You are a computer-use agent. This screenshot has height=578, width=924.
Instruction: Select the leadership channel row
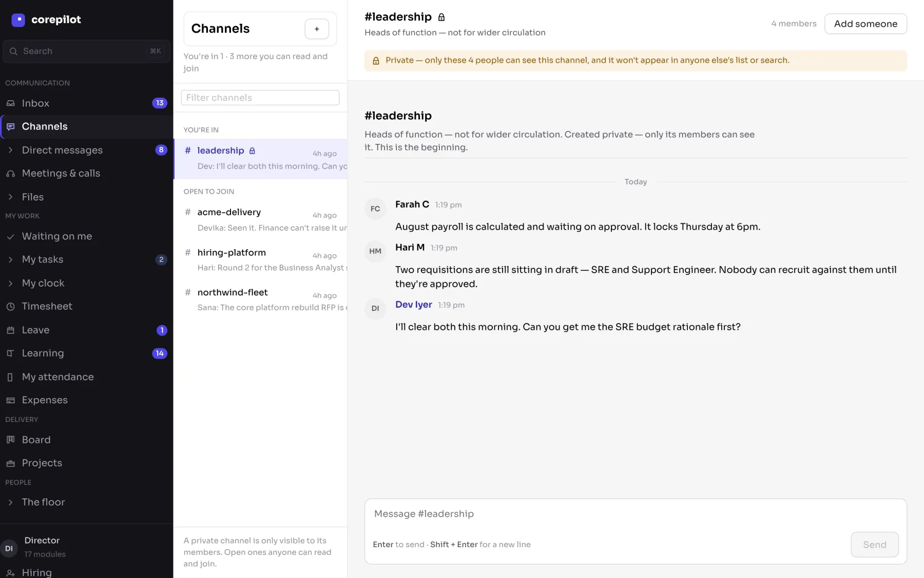tap(261, 159)
